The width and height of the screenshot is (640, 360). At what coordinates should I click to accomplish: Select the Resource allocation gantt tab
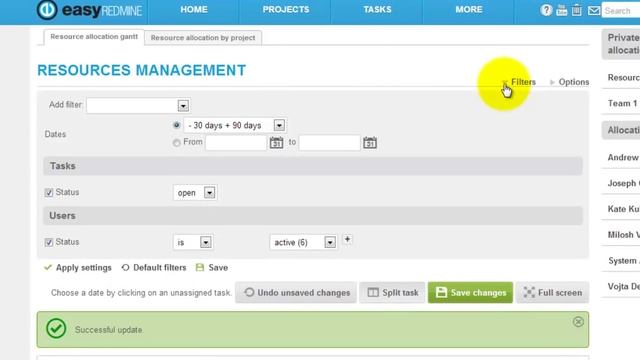pos(94,37)
